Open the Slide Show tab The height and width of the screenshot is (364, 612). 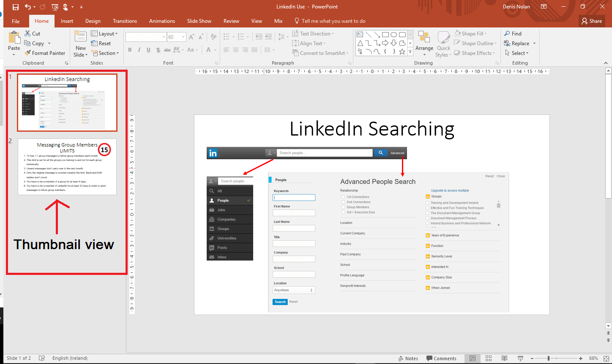[199, 21]
